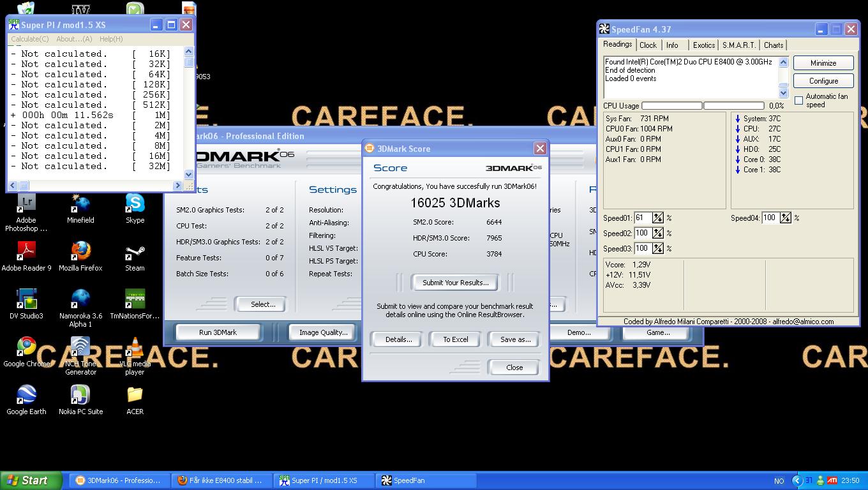Click CPU Usage first progress bar
This screenshot has height=490, width=868.
(671, 106)
